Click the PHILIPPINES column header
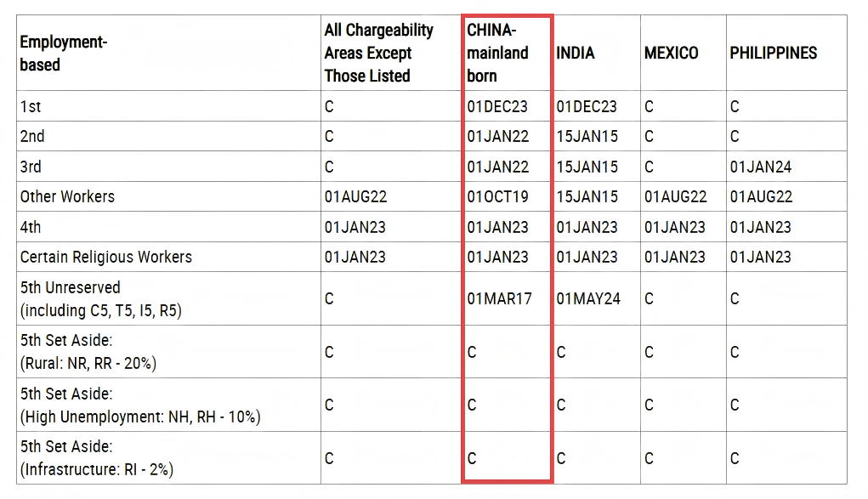The image size is (868, 499). click(x=773, y=53)
